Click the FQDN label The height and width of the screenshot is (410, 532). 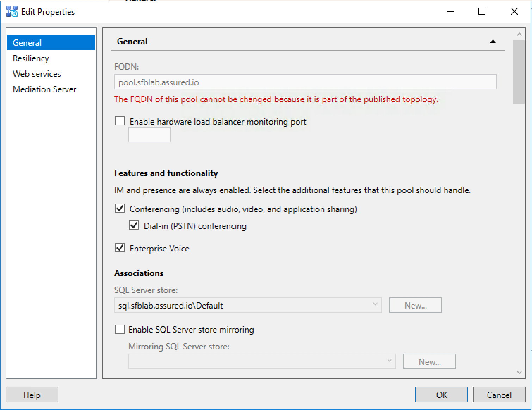tap(126, 67)
